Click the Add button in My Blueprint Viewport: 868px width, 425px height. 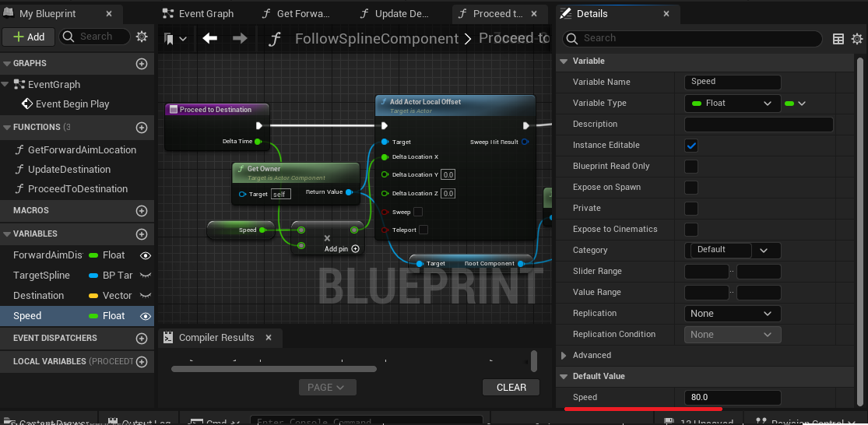tap(28, 37)
